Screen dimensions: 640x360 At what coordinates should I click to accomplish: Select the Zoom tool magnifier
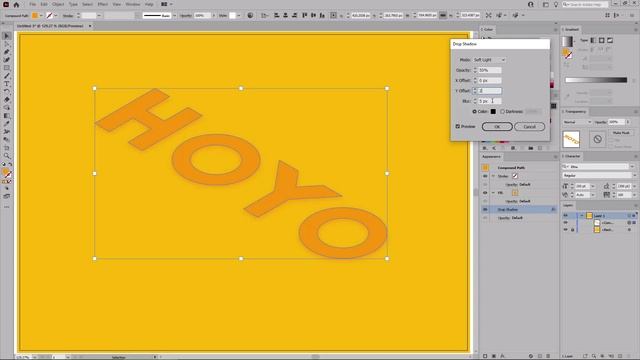point(6,156)
